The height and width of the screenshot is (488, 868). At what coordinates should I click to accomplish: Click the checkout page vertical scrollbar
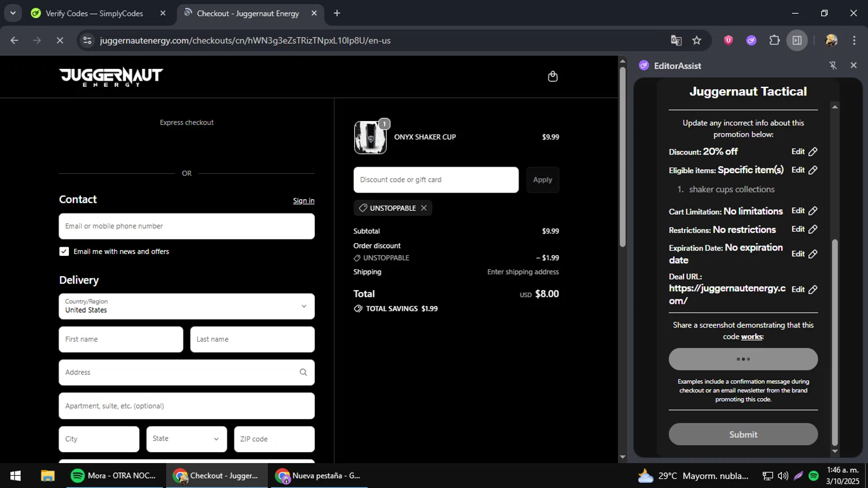coord(623,156)
